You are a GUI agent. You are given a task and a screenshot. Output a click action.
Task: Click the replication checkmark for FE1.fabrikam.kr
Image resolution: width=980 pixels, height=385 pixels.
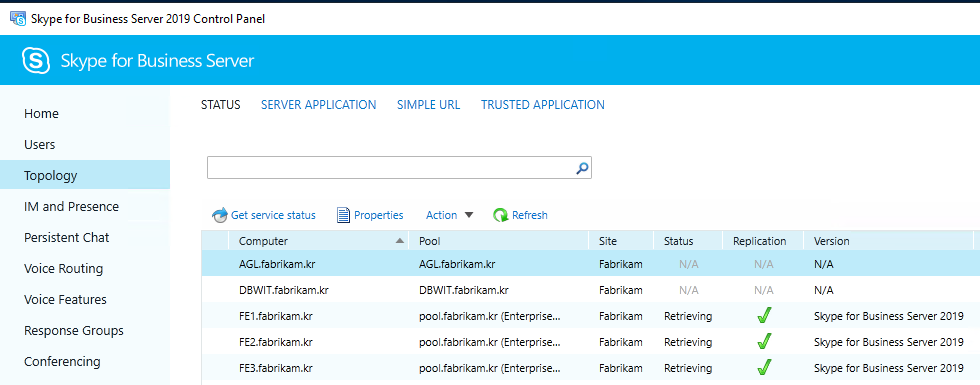(763, 316)
